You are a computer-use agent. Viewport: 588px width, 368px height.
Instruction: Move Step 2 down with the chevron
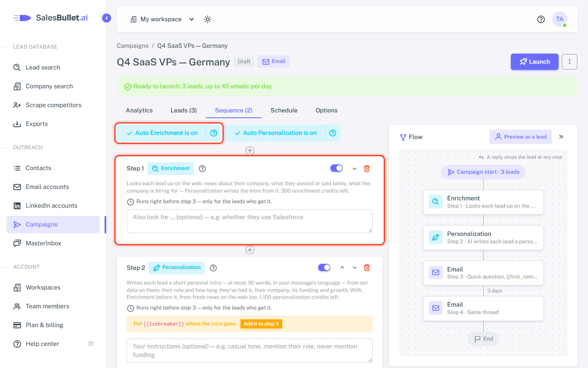354,267
